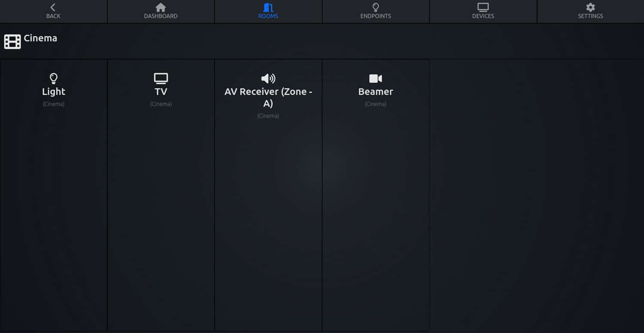Click the Dashboard house icon
The image size is (644, 333).
coord(161,7)
